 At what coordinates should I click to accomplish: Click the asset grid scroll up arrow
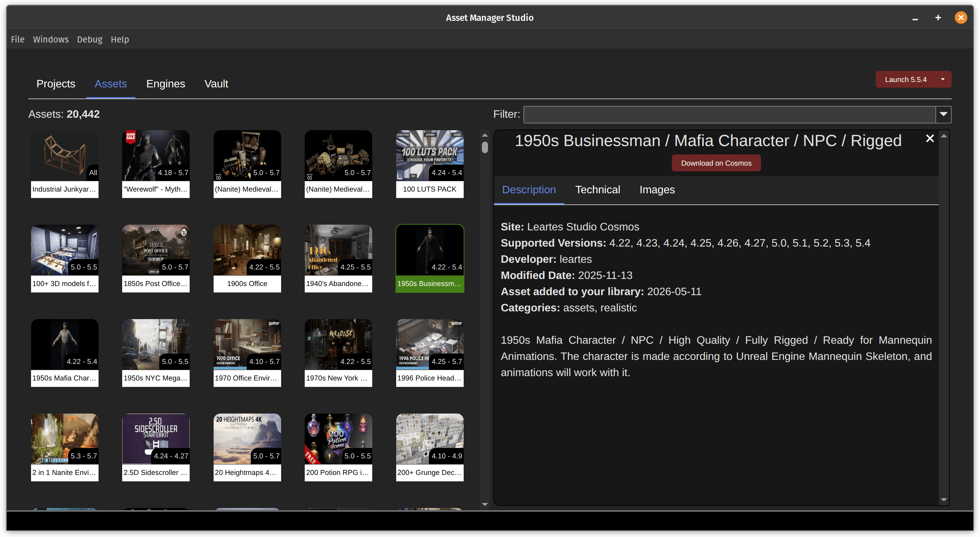485,135
